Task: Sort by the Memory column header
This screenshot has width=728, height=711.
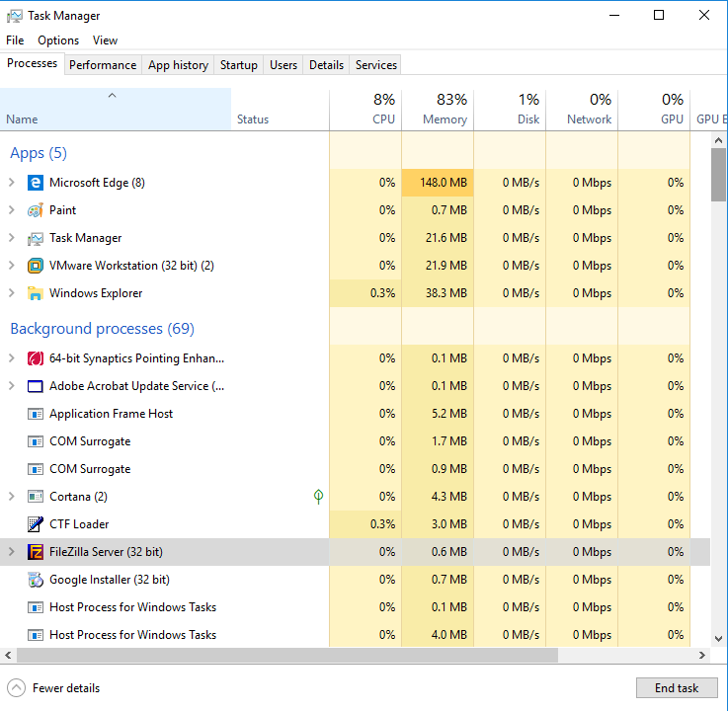Action: coord(438,110)
